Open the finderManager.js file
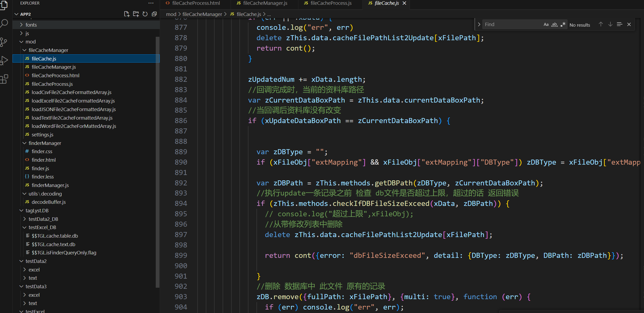Image resolution: width=644 pixels, height=313 pixels. pyautogui.click(x=86, y=185)
